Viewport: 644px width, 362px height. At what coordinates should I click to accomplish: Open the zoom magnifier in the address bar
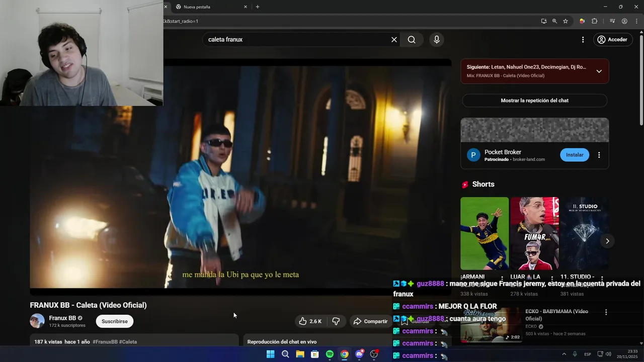click(x=554, y=21)
